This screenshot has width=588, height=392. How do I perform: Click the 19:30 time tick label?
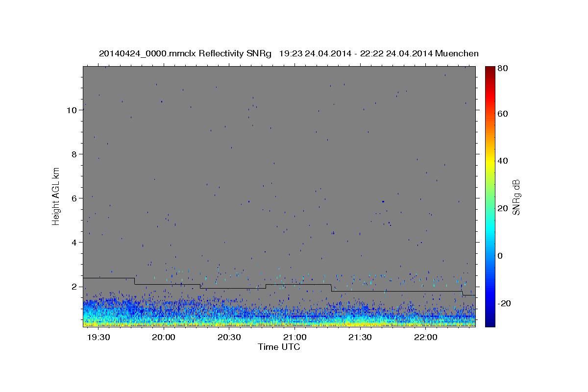98,338
